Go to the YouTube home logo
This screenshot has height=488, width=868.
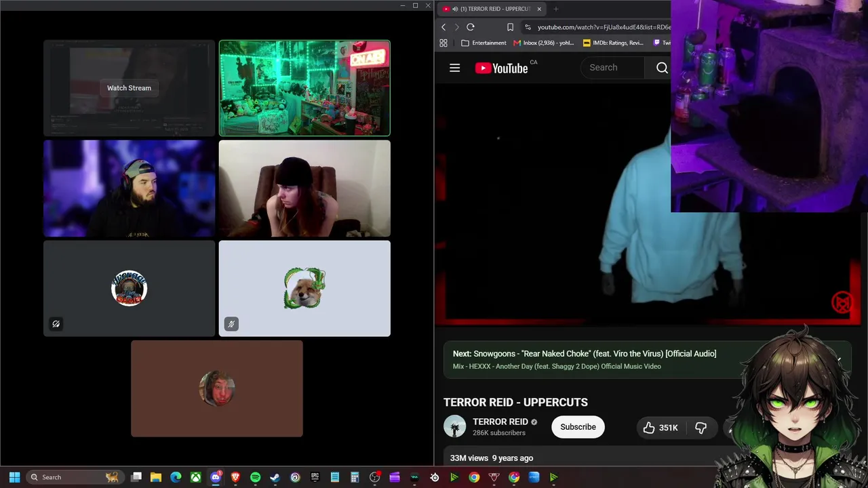(x=501, y=68)
